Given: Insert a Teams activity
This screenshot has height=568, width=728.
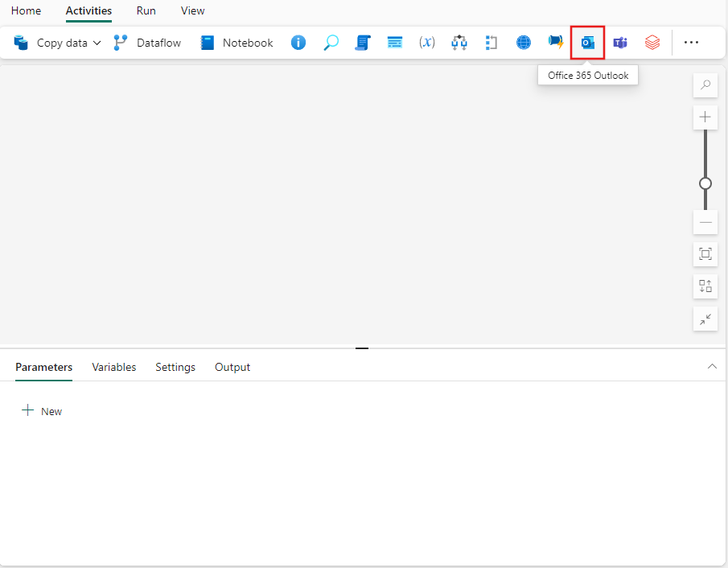Looking at the screenshot, I should pos(620,42).
